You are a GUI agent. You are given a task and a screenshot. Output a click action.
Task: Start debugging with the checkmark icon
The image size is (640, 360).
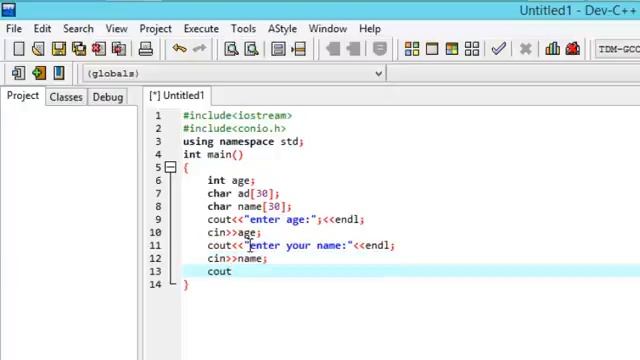coord(499,49)
